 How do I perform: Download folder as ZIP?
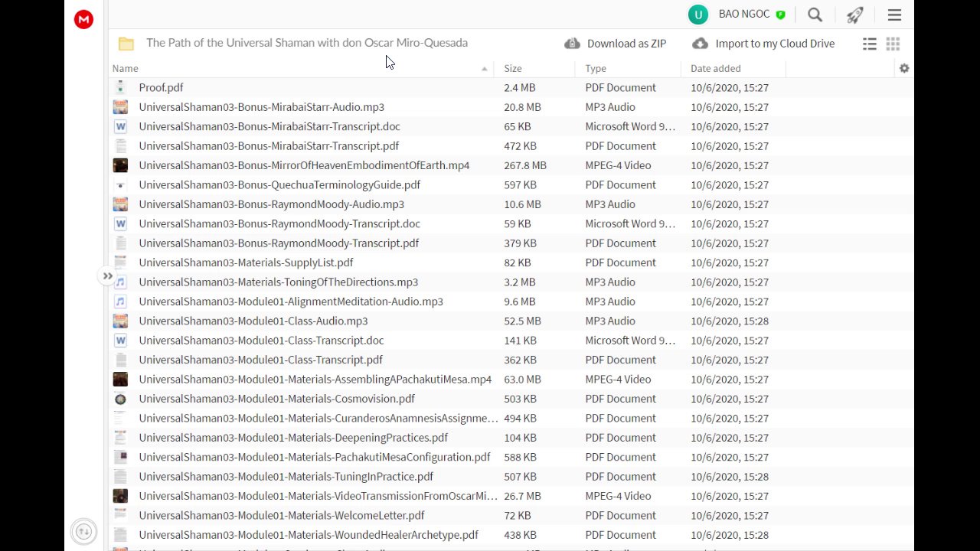615,44
